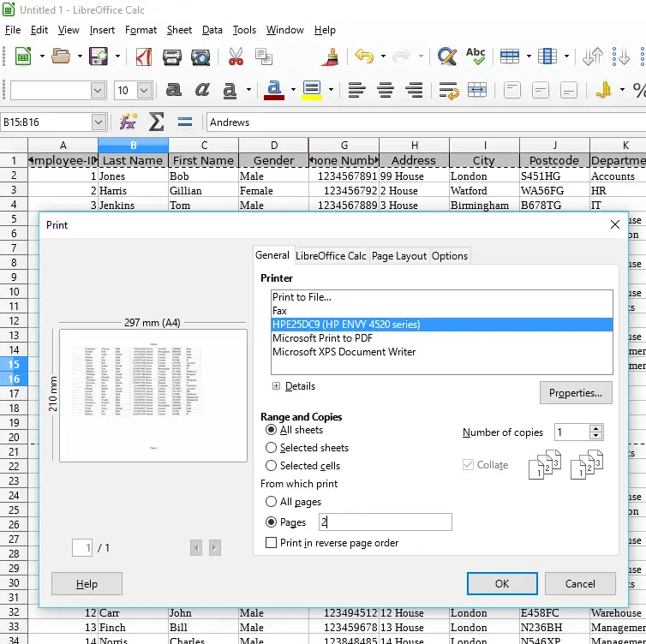This screenshot has height=644, width=646.
Task: Toggle Italic formatting icon
Action: point(202,90)
